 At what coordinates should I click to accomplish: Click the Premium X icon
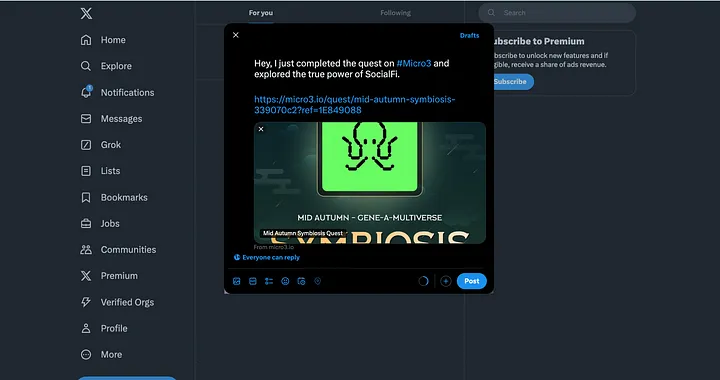click(86, 276)
